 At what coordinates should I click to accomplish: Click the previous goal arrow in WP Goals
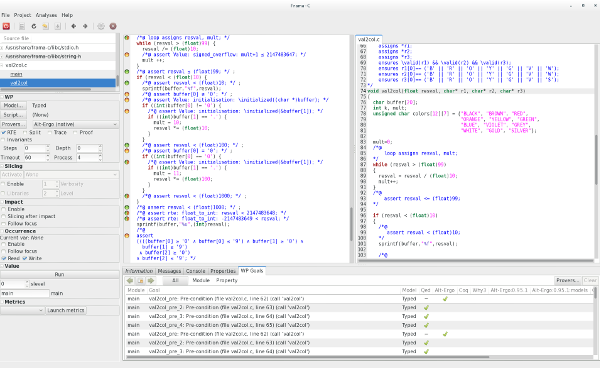(x=130, y=280)
